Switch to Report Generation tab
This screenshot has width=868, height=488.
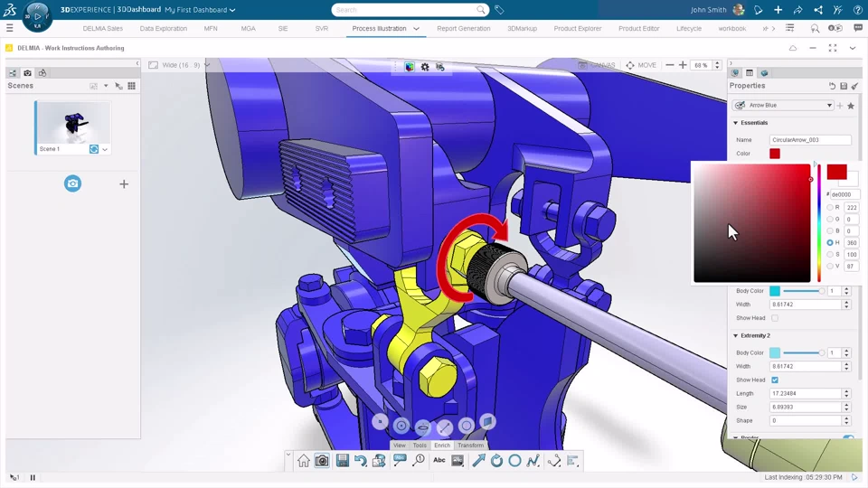(x=463, y=29)
